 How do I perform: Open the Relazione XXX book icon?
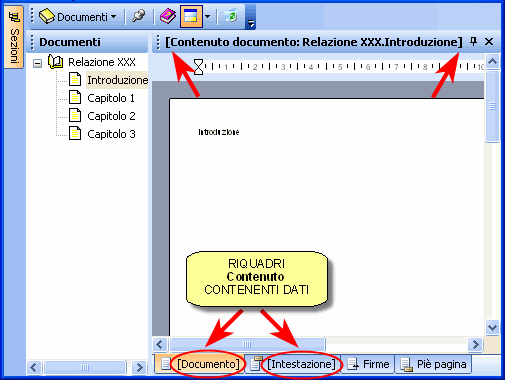click(x=55, y=62)
